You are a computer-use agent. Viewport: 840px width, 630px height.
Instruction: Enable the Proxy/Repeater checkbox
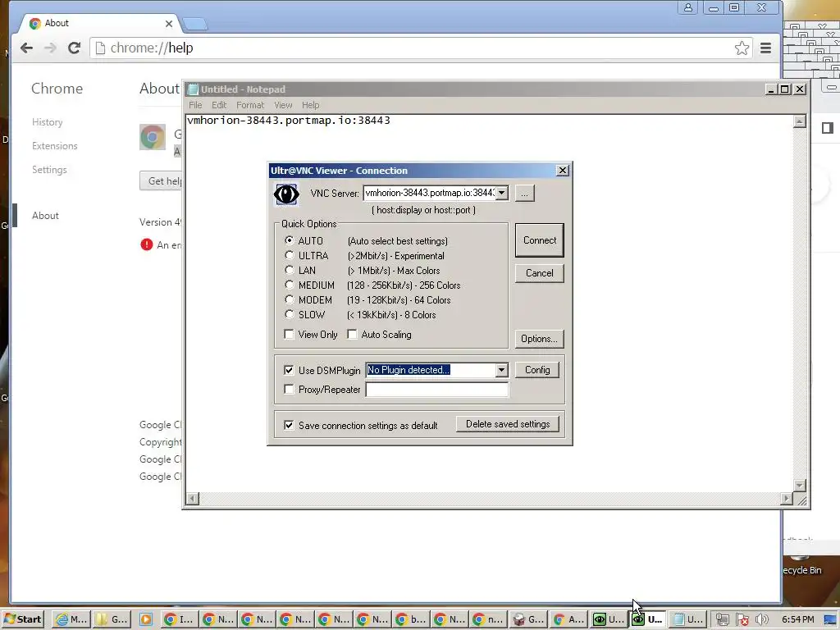289,390
